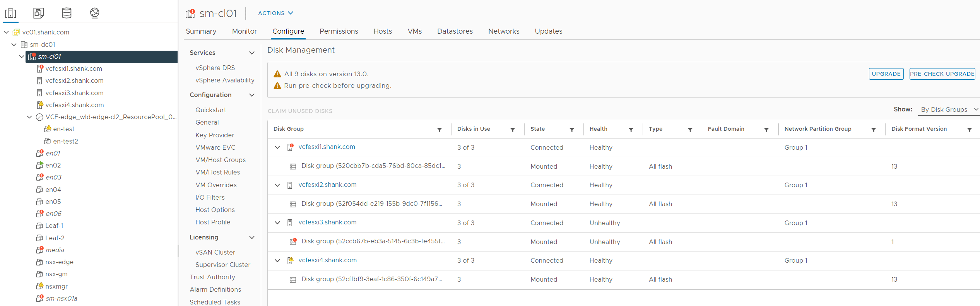Switch to the Networks tab

504,31
